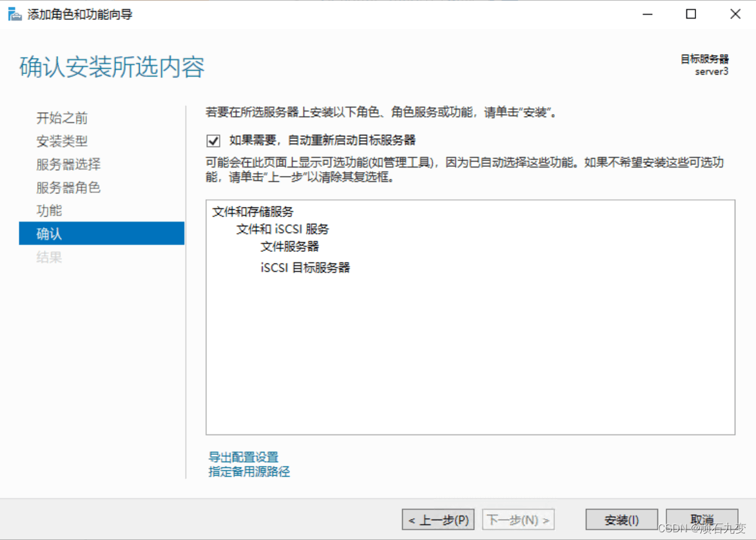Viewport: 756px width, 540px height.
Task: Go to the 开始之前 step
Action: 63,118
